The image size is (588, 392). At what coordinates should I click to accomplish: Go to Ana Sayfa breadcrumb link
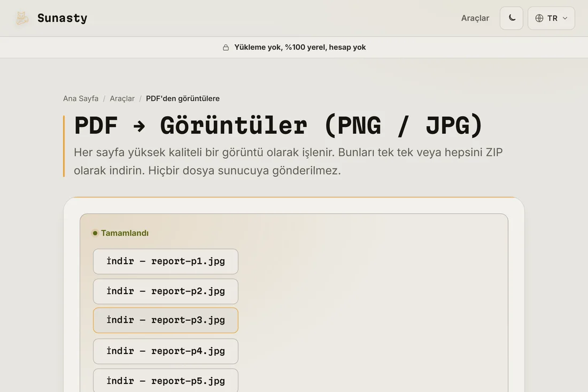tap(81, 98)
